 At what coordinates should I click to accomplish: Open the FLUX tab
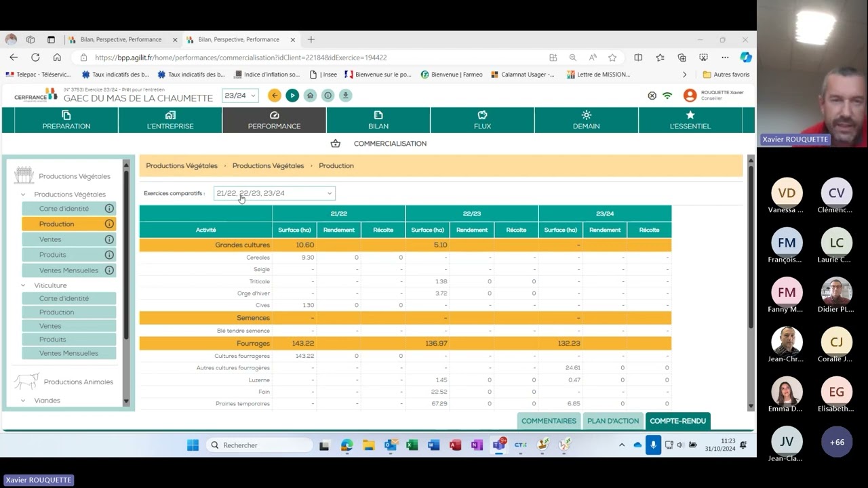482,120
